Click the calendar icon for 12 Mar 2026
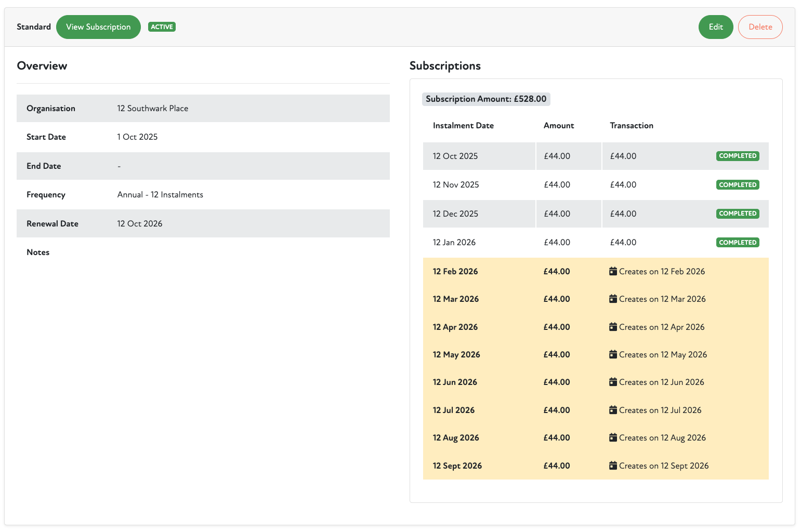The image size is (801, 532). click(x=613, y=299)
